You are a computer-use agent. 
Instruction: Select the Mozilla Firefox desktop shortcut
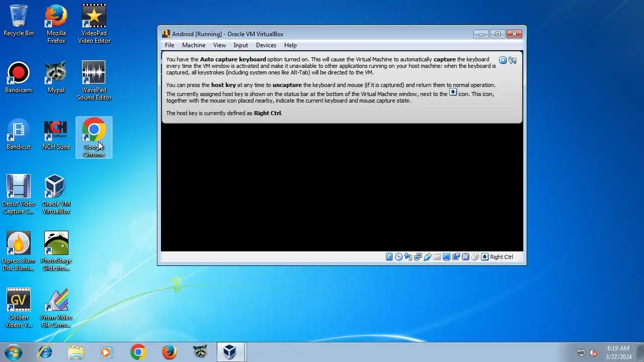56,24
